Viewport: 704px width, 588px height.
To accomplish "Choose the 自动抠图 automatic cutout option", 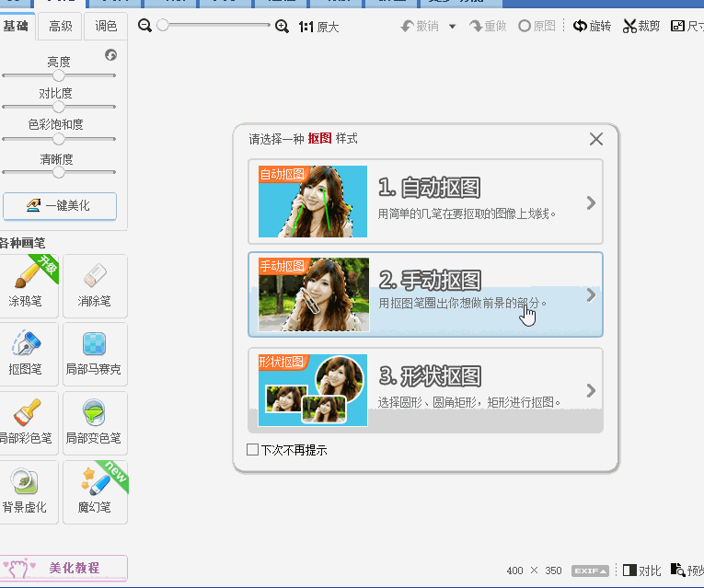I will (425, 201).
